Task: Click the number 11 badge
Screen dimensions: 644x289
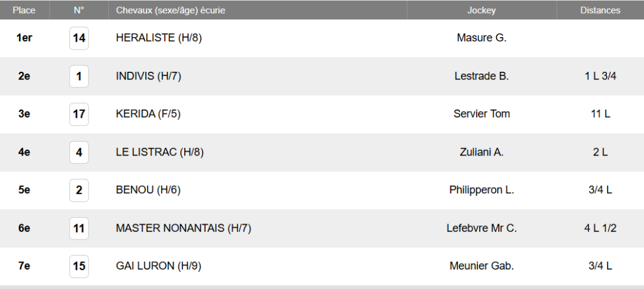Action: tap(79, 228)
